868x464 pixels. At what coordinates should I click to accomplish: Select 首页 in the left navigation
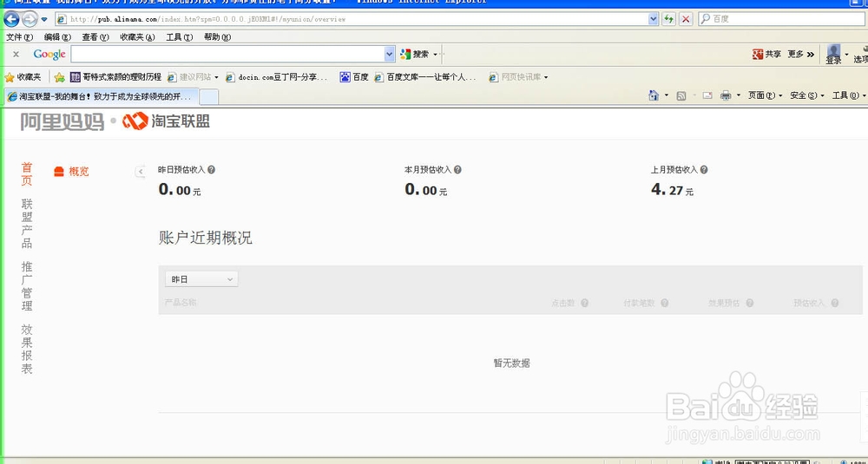coord(27,173)
